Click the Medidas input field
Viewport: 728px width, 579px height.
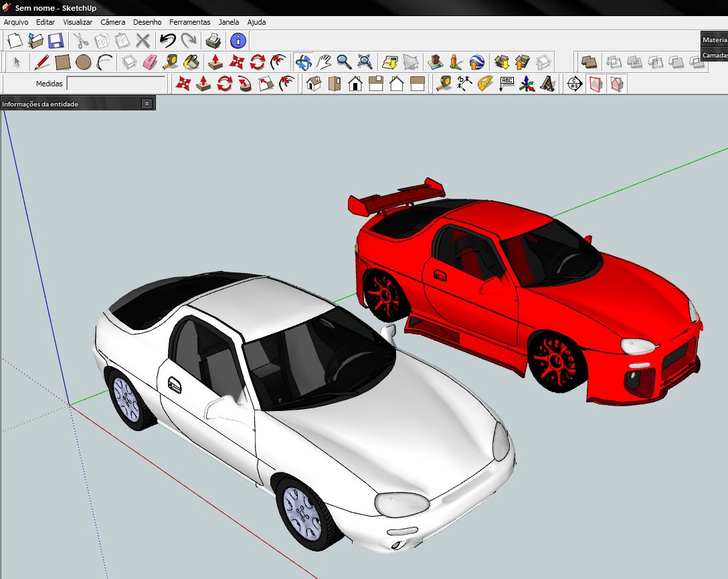(116, 84)
